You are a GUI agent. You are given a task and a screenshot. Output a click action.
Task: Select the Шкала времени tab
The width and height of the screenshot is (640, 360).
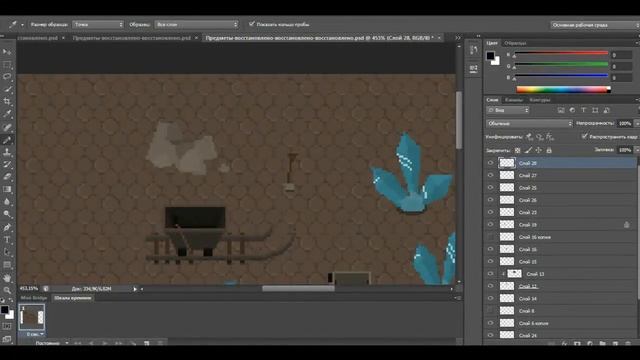tap(73, 298)
